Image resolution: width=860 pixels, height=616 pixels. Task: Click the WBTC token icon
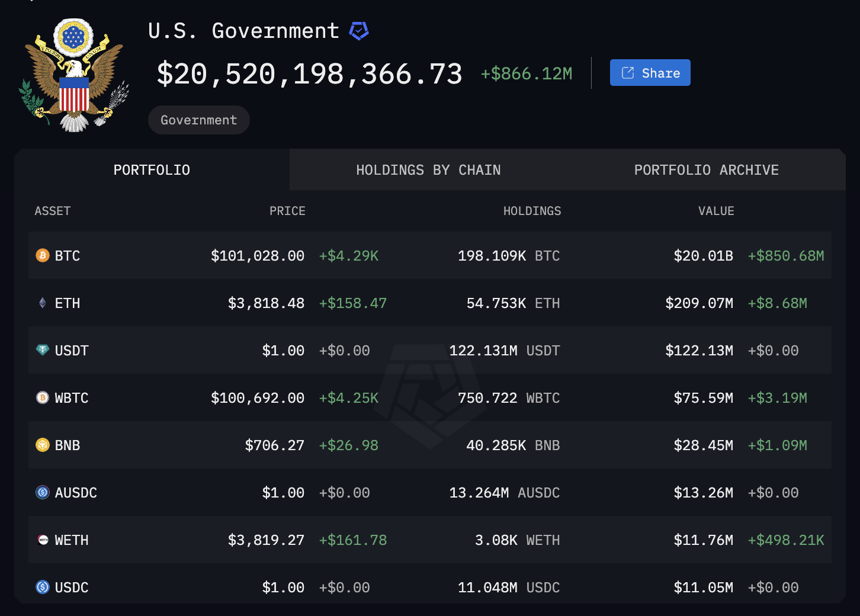tap(43, 397)
